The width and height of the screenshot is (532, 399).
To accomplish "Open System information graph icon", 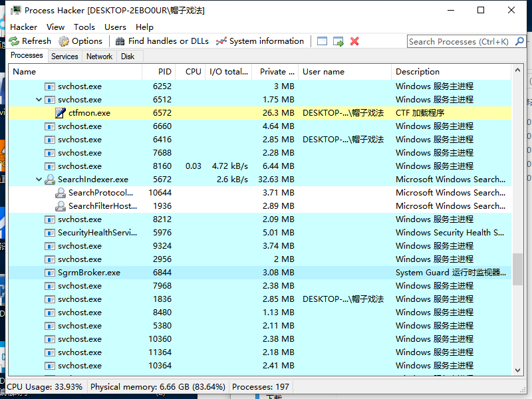I will click(x=221, y=41).
